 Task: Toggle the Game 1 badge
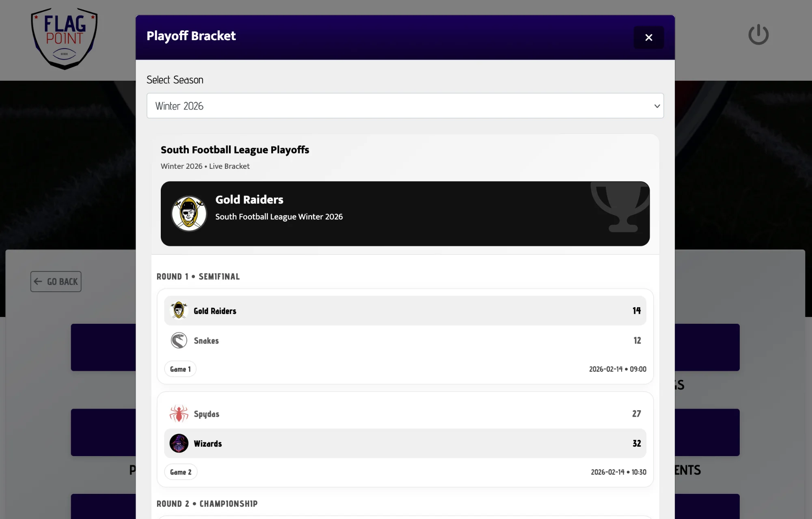[x=180, y=369]
